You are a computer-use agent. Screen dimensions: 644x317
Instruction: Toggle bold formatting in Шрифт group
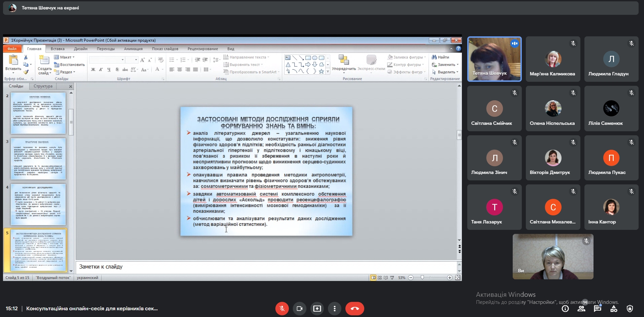coord(93,70)
